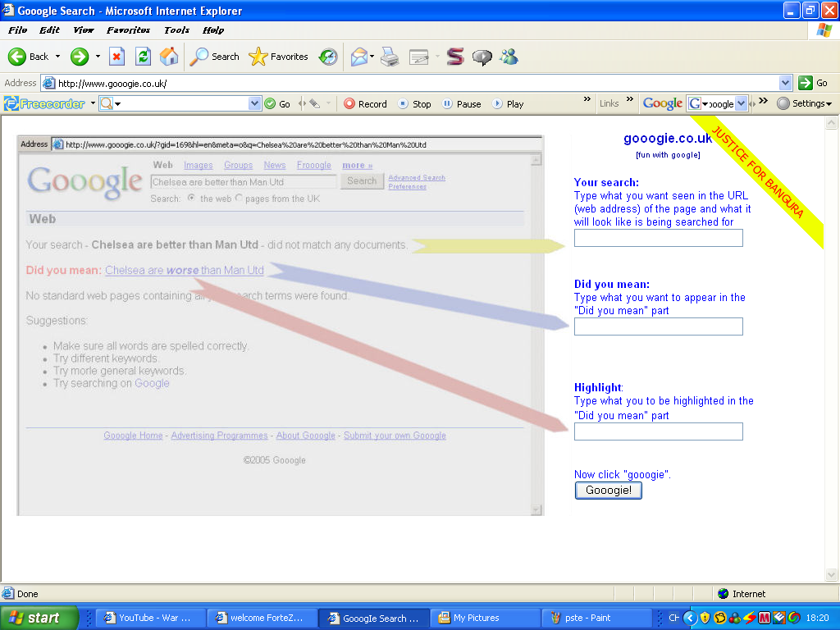The height and width of the screenshot is (630, 840).
Task: Open the Freecorder menu dropdown arrow
Action: coord(93,103)
